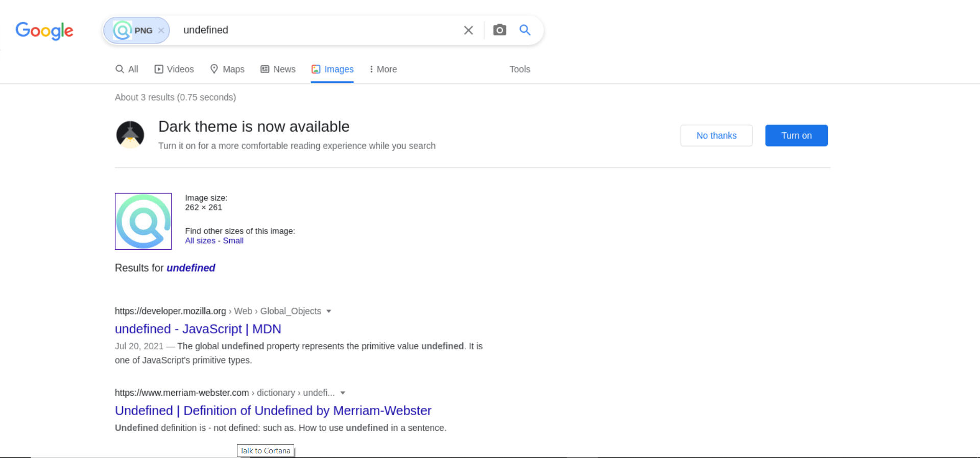Image resolution: width=980 pixels, height=458 pixels.
Task: Select the Videos tab icon
Action: (158, 69)
